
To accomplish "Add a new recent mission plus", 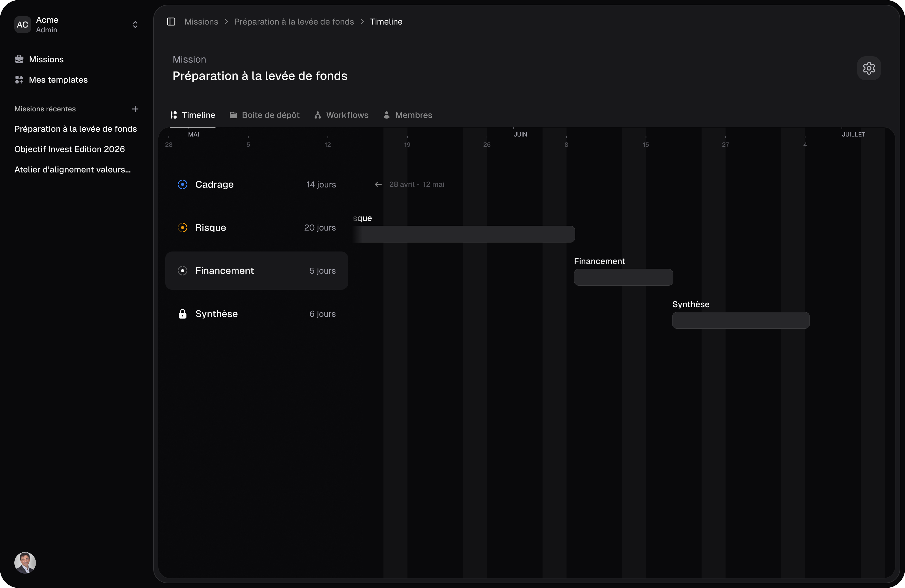I will [x=135, y=109].
